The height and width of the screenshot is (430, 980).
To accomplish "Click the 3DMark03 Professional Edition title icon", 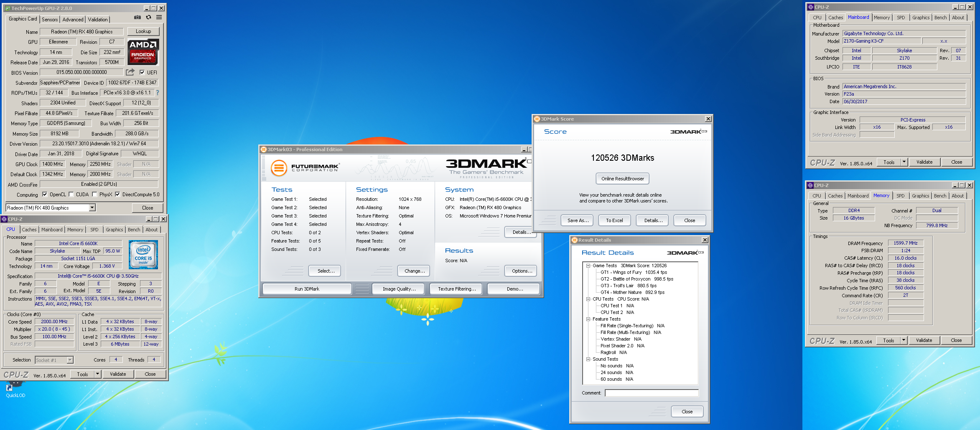I will [x=264, y=149].
